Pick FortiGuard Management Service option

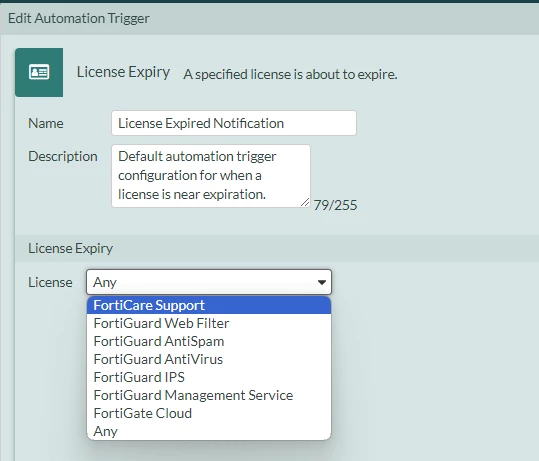[209, 395]
